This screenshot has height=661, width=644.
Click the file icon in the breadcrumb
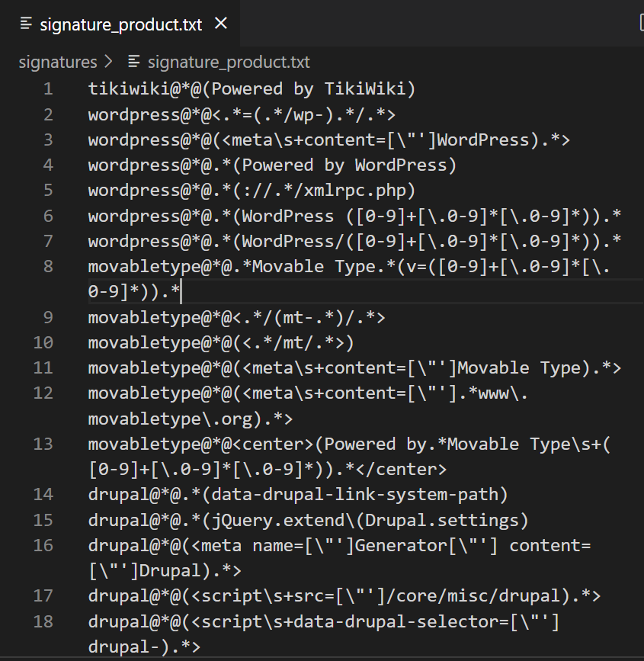coord(134,62)
